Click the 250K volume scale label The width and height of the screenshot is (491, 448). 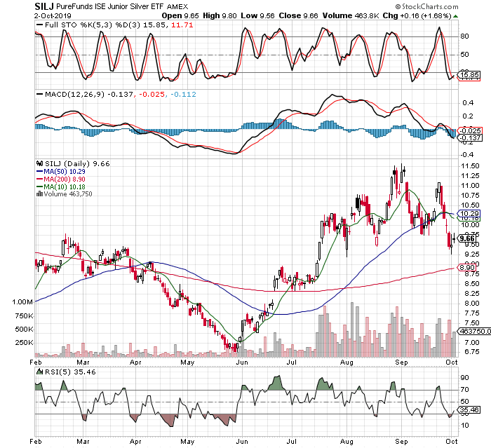[24, 343]
